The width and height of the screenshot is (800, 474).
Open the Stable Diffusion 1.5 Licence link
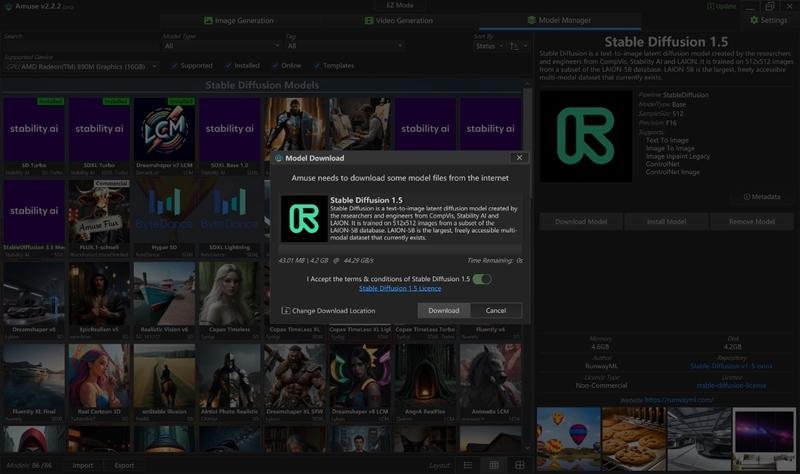tap(399, 288)
